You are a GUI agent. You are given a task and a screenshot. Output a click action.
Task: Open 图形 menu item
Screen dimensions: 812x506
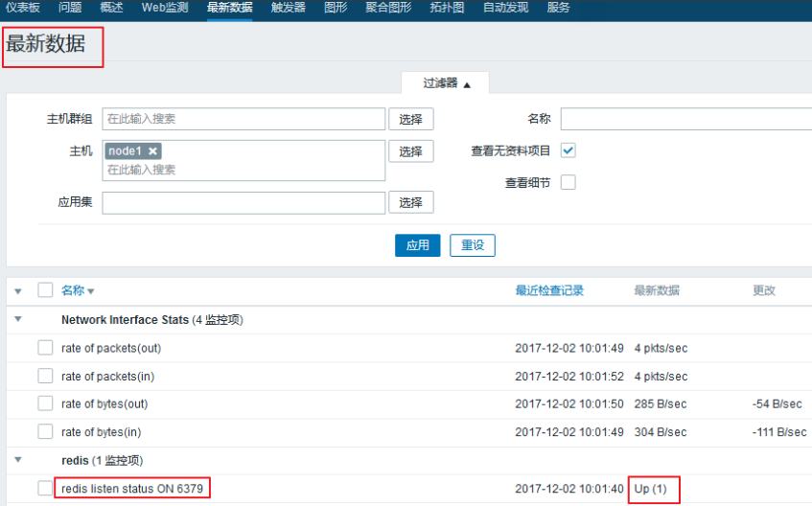pos(336,8)
